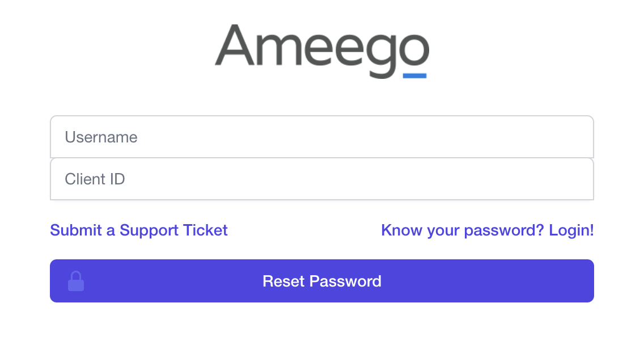
Task: Click the Reset Password label text
Action: (x=321, y=281)
